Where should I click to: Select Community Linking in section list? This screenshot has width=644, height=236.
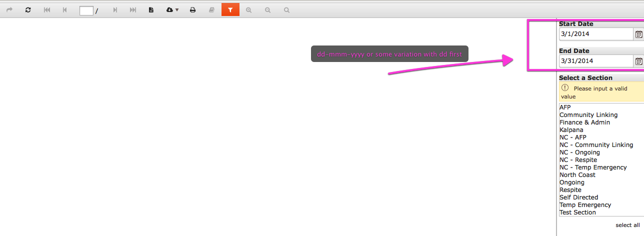pos(588,115)
